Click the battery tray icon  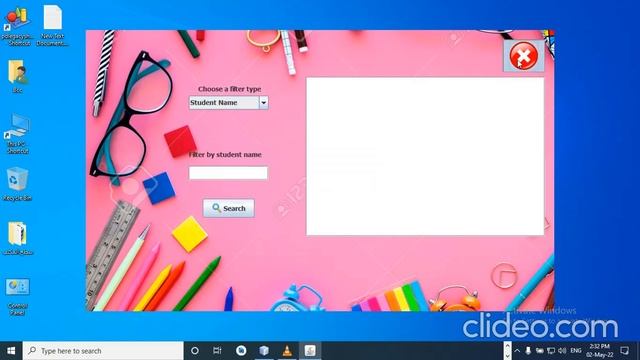[x=540, y=351]
